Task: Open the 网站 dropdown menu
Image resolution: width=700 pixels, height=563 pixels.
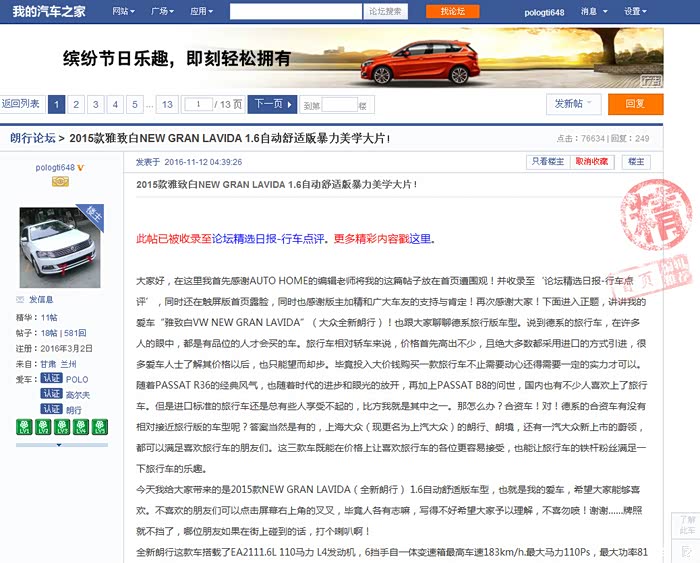Action: coord(123,11)
